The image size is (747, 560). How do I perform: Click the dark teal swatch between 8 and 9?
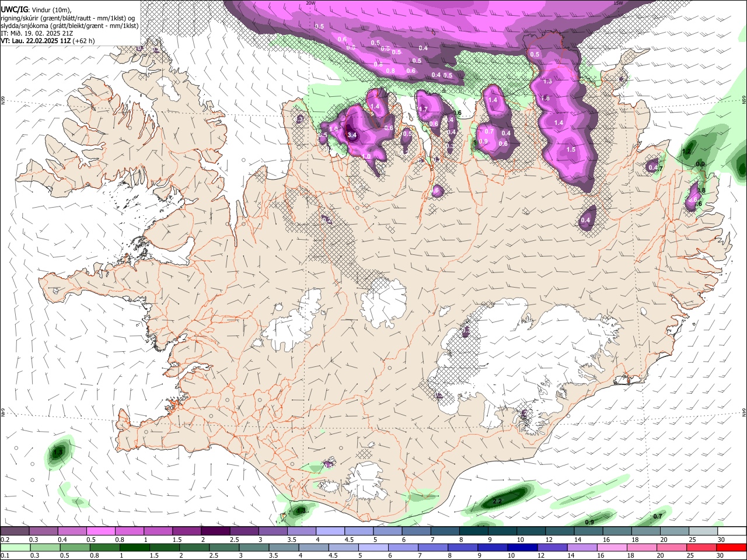coord(474,531)
